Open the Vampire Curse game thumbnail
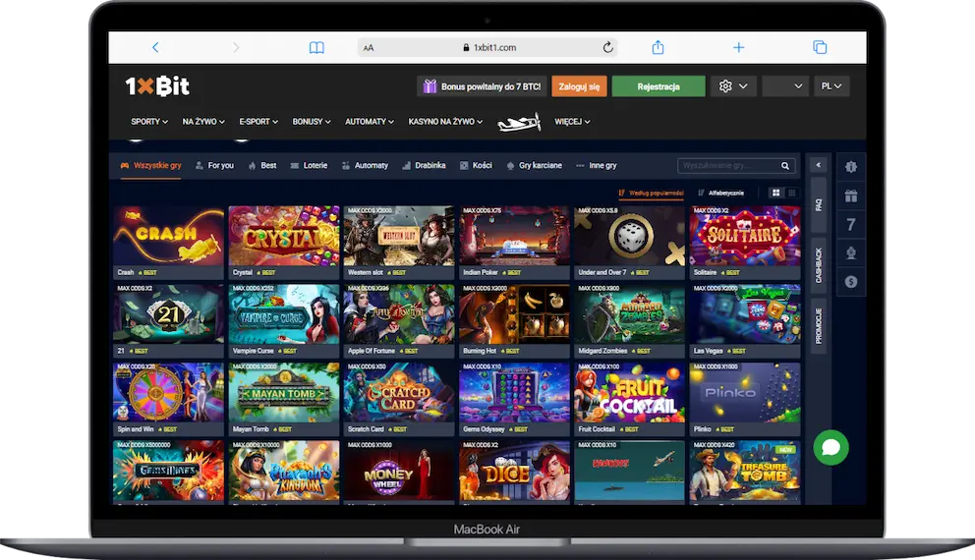This screenshot has height=560, width=975. click(x=284, y=313)
